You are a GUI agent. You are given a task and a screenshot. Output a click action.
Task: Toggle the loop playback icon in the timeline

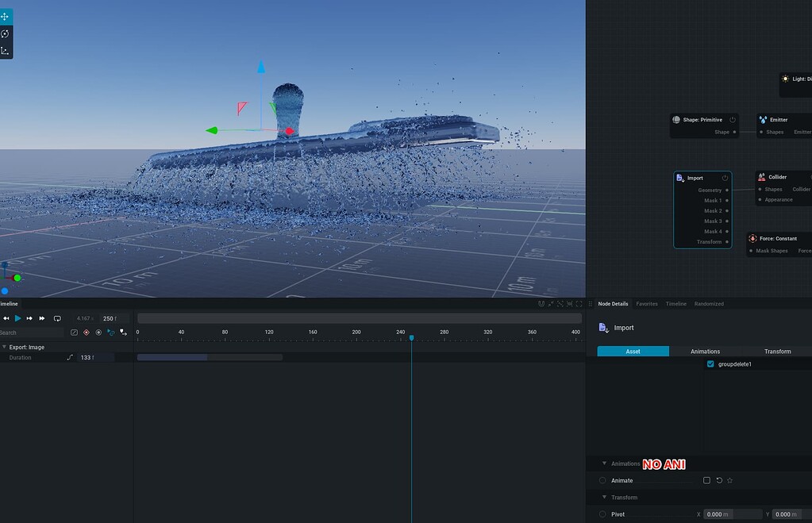coord(56,318)
